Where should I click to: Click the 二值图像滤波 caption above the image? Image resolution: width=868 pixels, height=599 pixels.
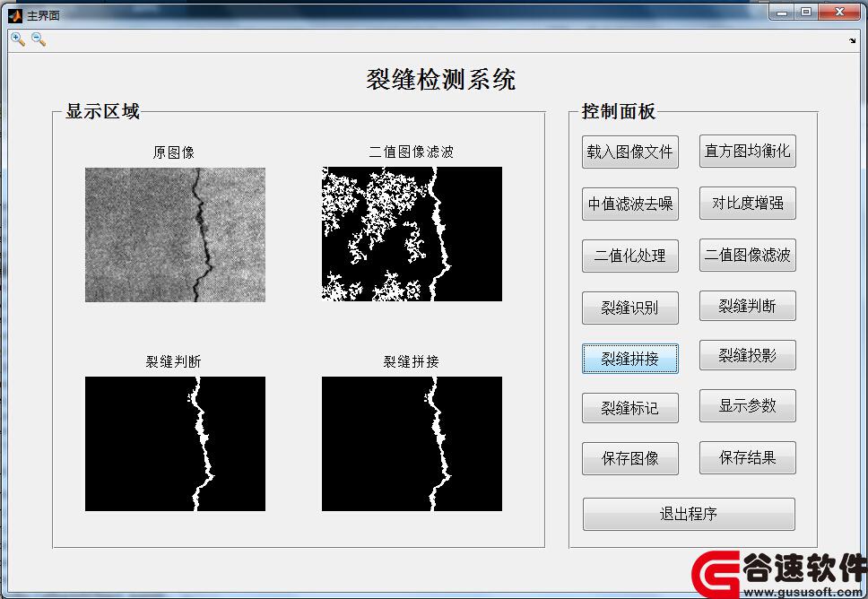pyautogui.click(x=412, y=152)
